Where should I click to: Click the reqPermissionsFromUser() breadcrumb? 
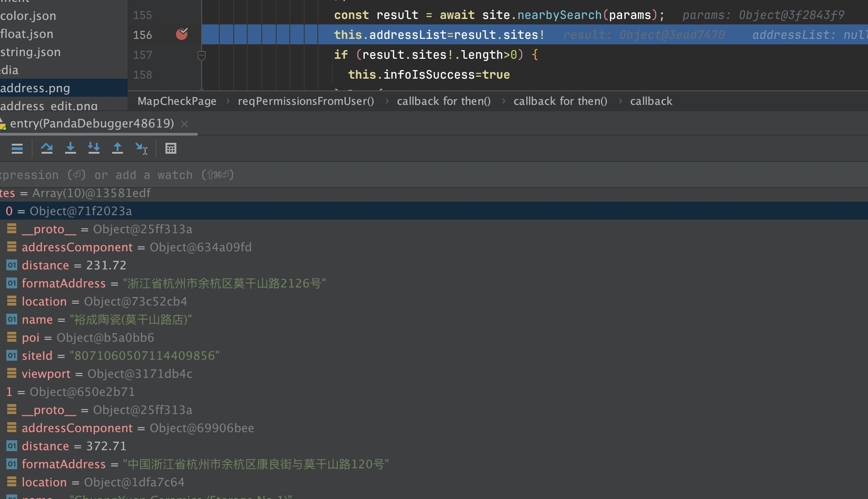(x=306, y=101)
